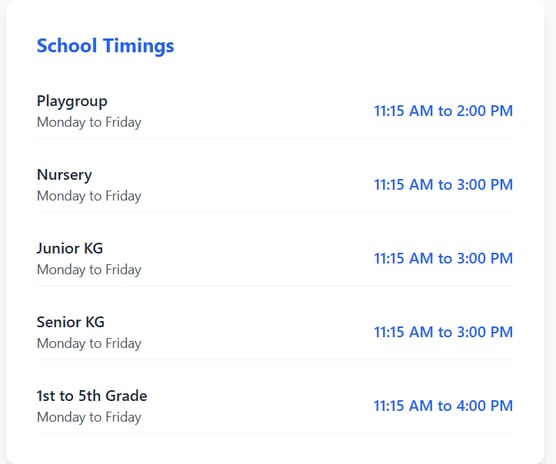Screen dimensions: 556x464
Task: Click the 11:15 AM to 4:00 PM timing
Action: [443, 406]
